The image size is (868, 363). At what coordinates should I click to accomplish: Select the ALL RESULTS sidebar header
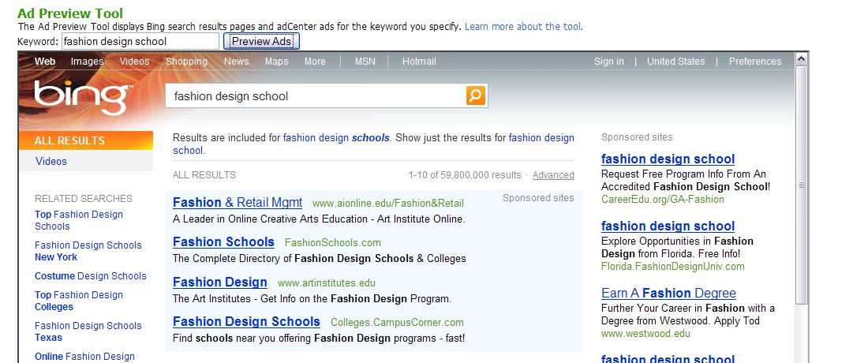pos(86,140)
